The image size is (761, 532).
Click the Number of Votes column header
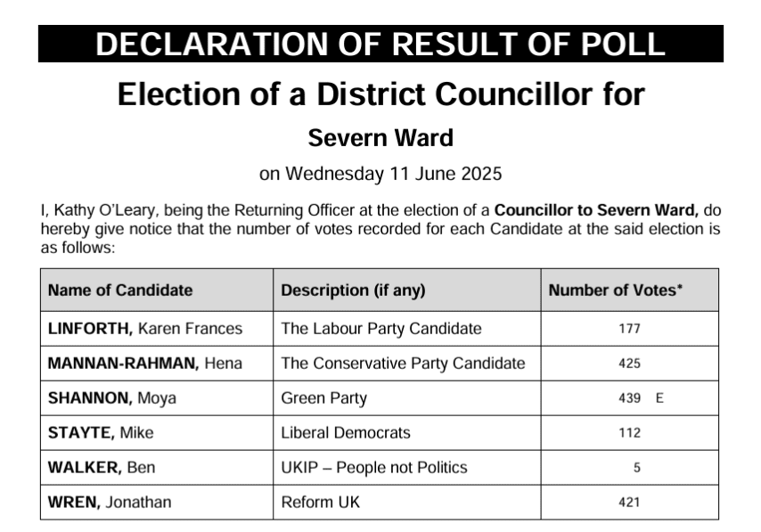(616, 291)
